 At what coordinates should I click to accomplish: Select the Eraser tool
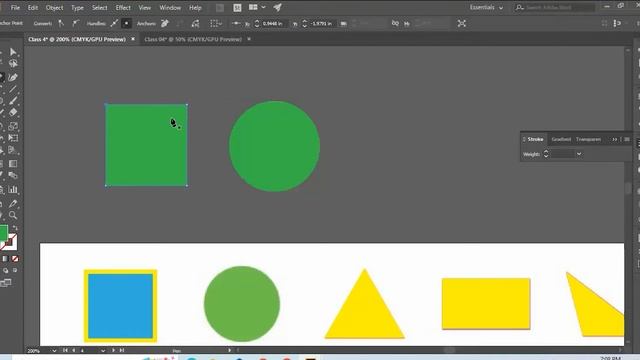[x=13, y=112]
